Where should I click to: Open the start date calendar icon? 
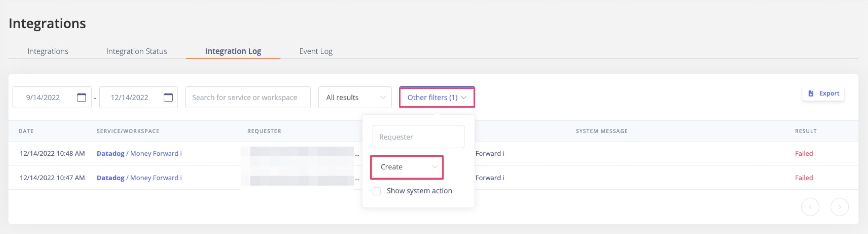(x=82, y=97)
